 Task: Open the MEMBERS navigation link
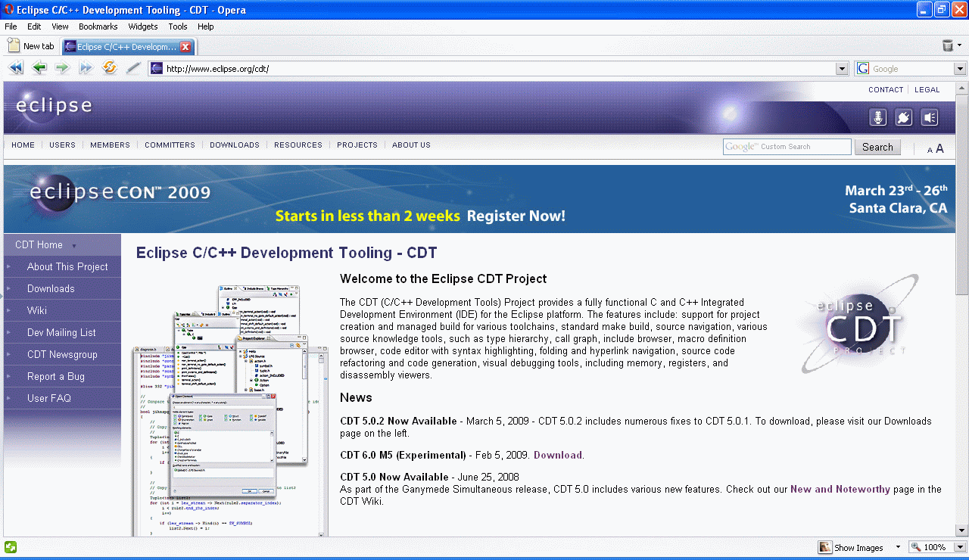tap(110, 145)
